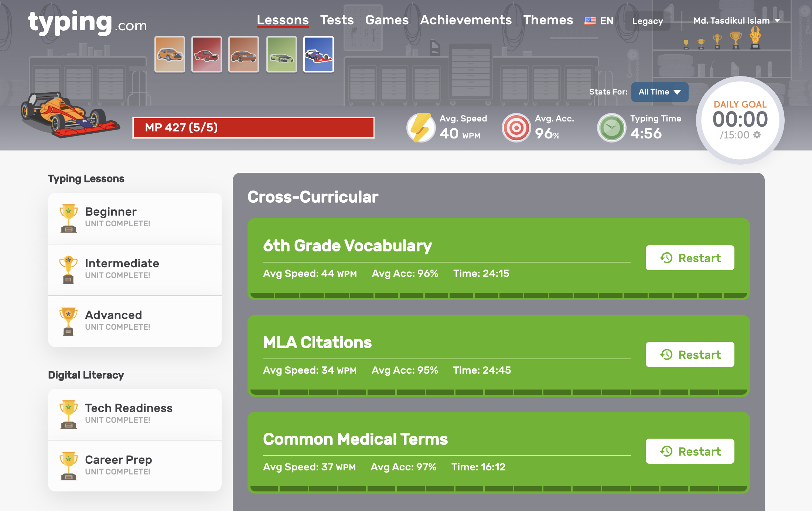Image resolution: width=812 pixels, height=511 pixels.
Task: Click restart icon for MLA Citations
Action: point(666,354)
